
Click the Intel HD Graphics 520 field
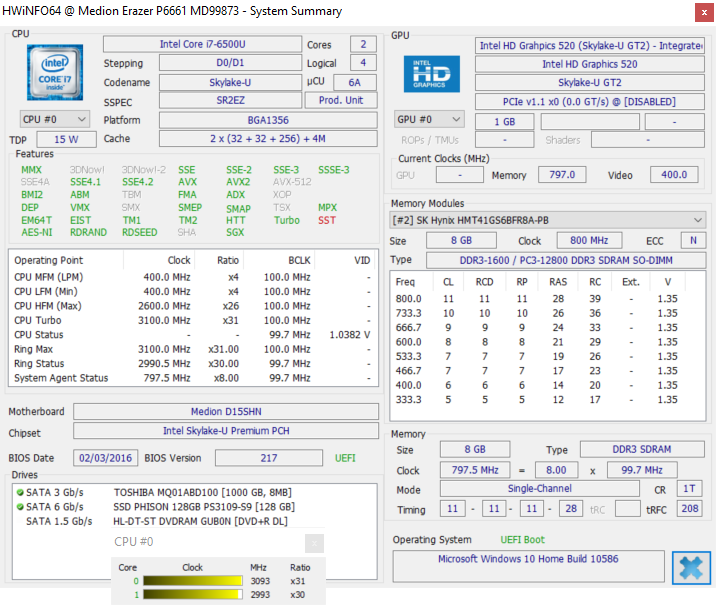[590, 64]
